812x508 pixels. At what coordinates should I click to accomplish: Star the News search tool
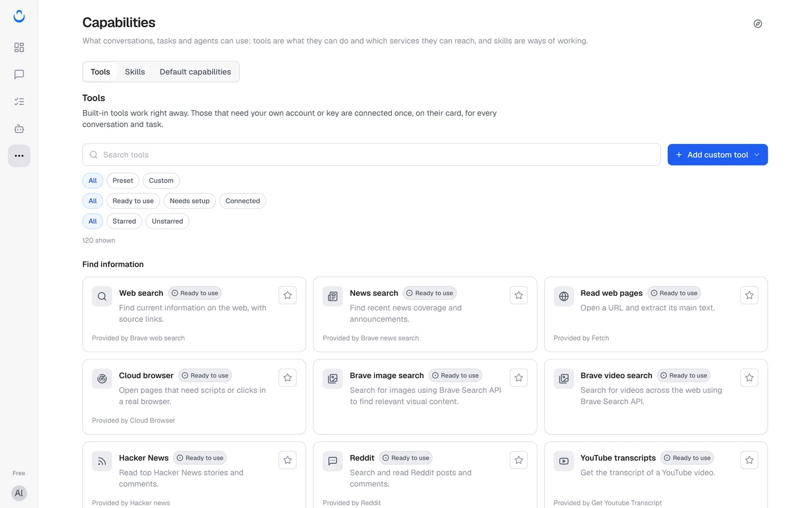click(x=519, y=295)
